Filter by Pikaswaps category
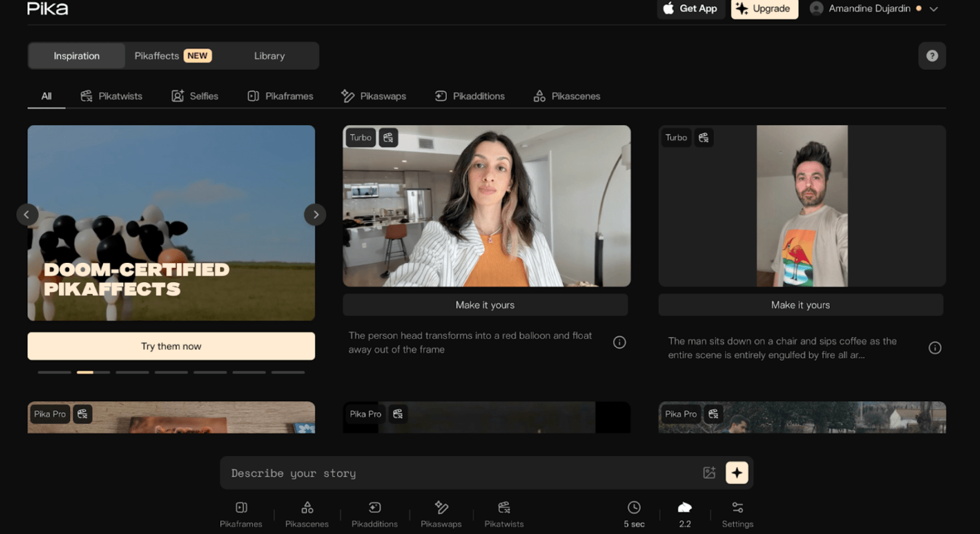Image resolution: width=980 pixels, height=534 pixels. tap(373, 96)
